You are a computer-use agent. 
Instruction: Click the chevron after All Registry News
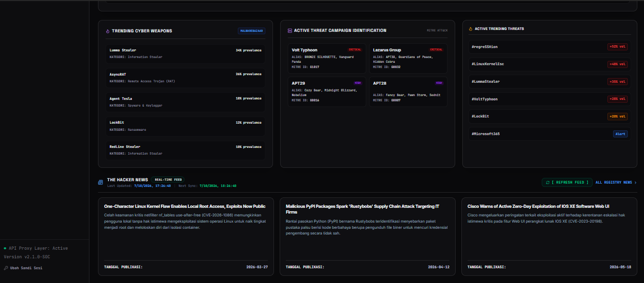[635, 182]
